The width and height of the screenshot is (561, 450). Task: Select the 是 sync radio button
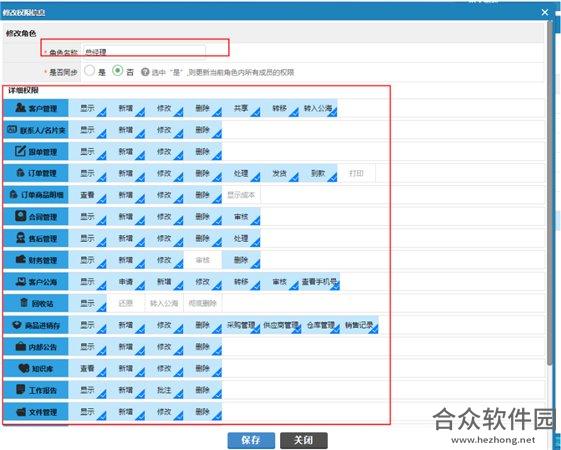(89, 70)
